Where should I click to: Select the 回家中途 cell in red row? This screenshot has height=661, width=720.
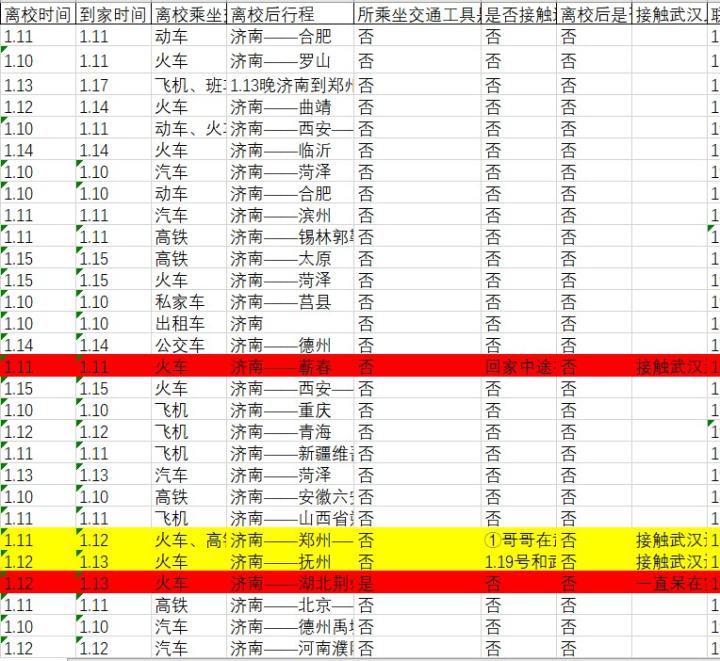point(518,367)
